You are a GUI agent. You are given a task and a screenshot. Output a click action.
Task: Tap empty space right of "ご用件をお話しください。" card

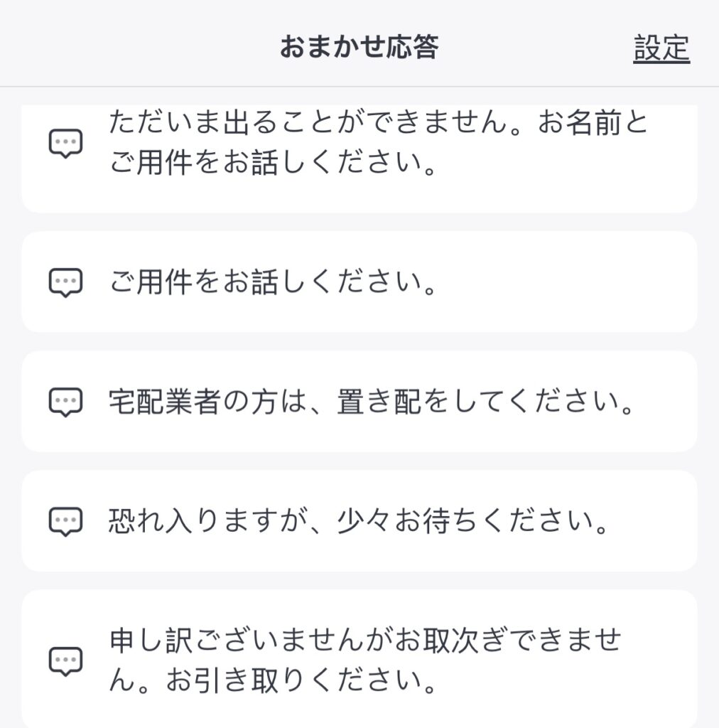click(568, 283)
